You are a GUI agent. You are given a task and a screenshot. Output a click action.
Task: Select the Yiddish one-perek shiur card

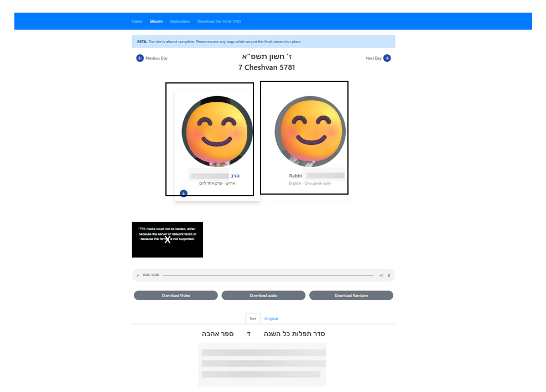(210, 138)
